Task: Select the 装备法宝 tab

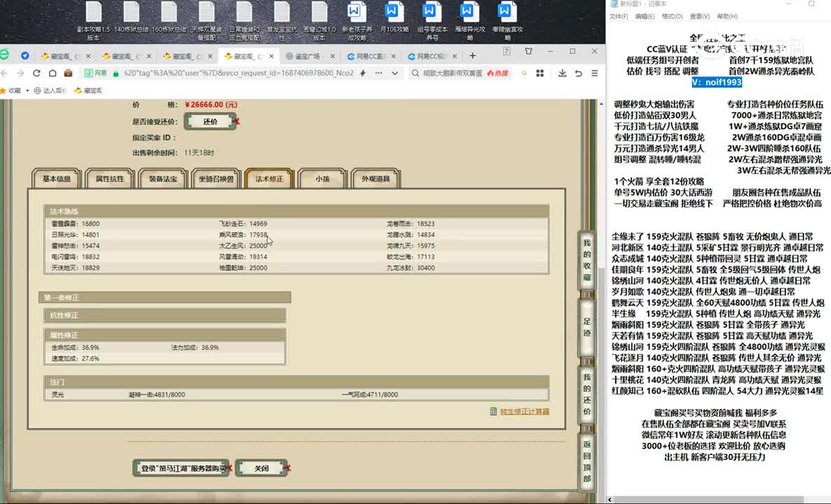Action: tap(163, 179)
